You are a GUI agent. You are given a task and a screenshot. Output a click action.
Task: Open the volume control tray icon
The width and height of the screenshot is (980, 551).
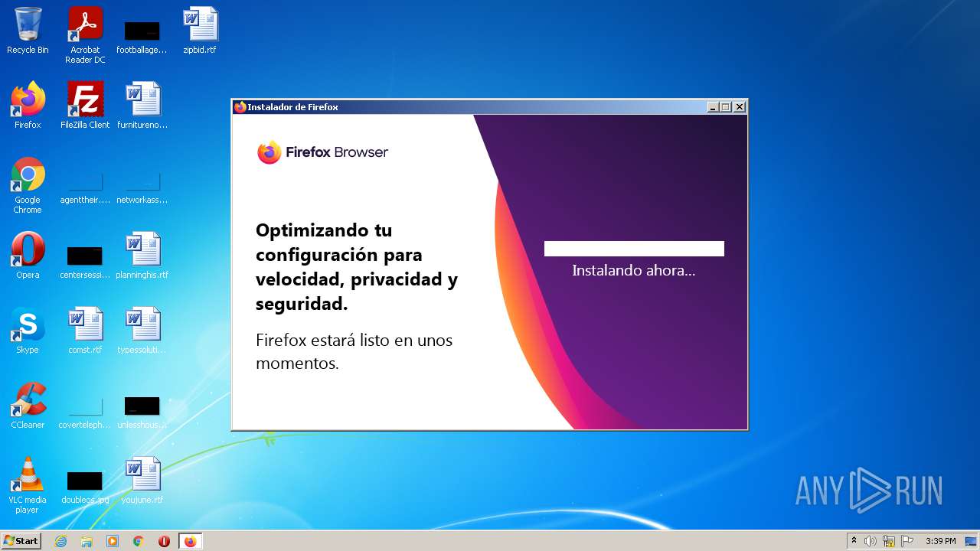click(871, 541)
